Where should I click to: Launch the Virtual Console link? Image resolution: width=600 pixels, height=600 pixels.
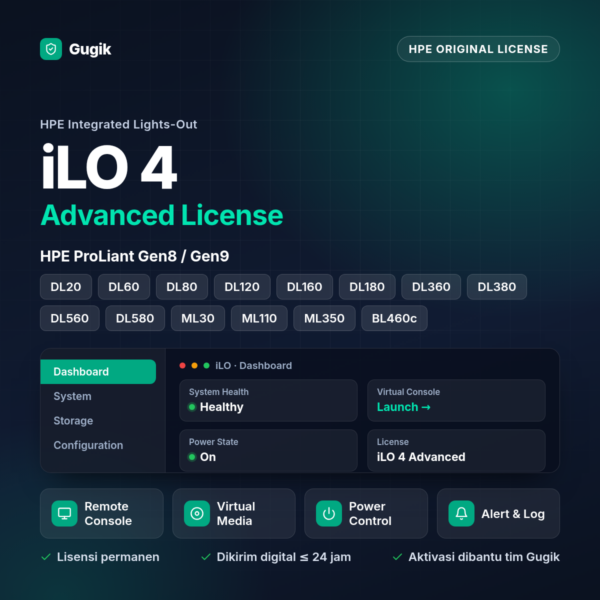pyautogui.click(x=404, y=407)
